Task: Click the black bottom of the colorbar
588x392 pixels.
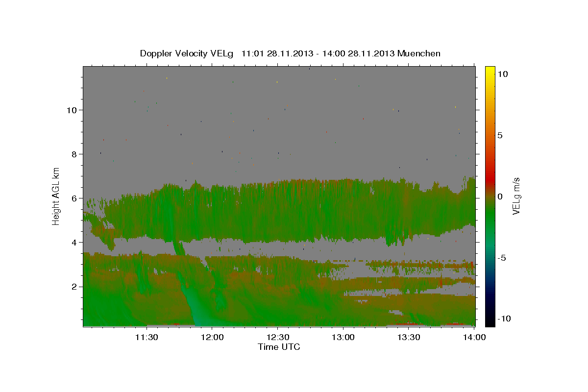Action: click(490, 321)
